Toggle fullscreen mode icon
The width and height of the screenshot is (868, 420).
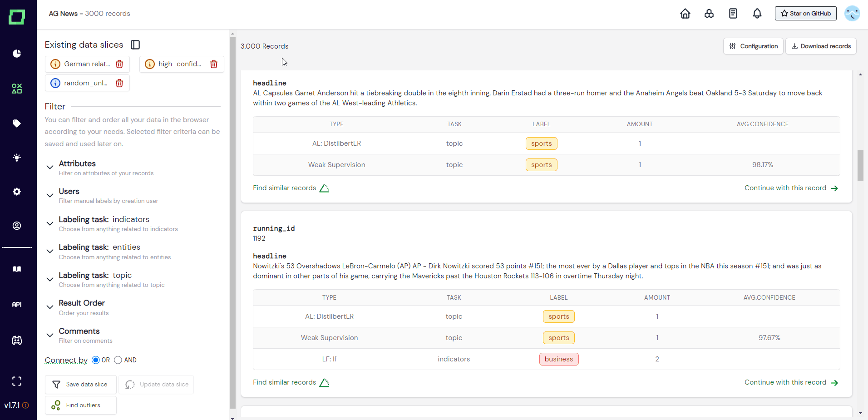click(17, 381)
